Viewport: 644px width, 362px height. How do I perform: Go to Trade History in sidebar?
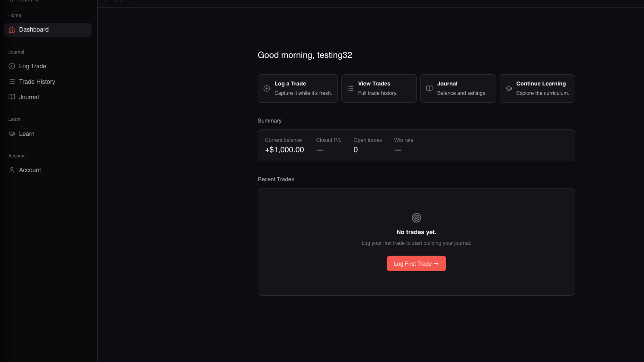(48, 82)
